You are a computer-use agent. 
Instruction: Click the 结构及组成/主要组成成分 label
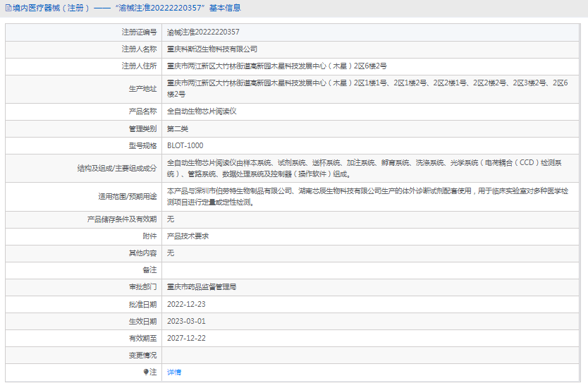coord(117,169)
